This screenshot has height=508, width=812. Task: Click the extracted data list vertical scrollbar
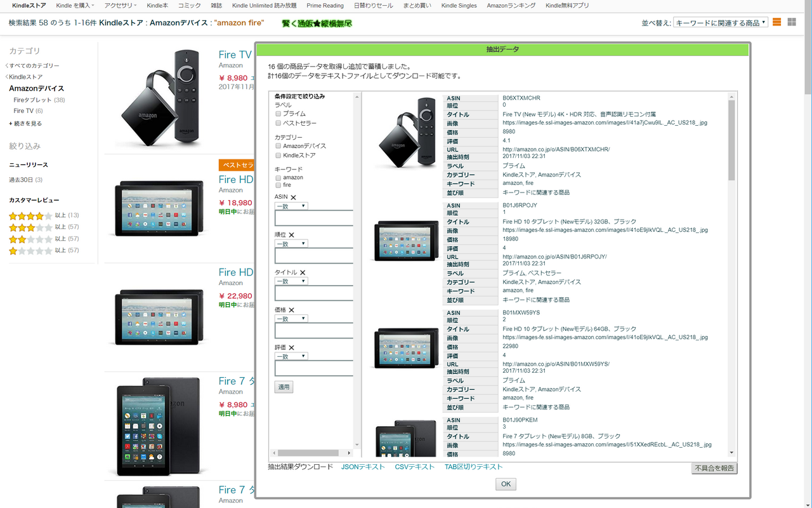point(732,274)
